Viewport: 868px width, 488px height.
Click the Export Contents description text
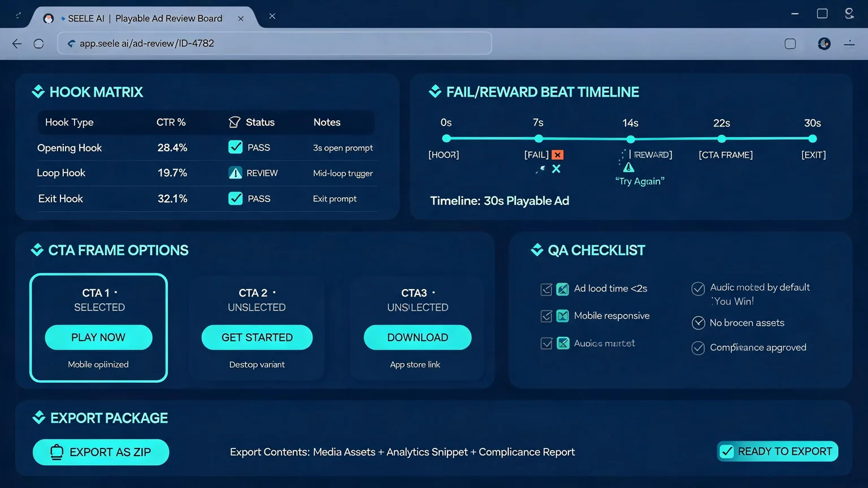click(x=402, y=452)
